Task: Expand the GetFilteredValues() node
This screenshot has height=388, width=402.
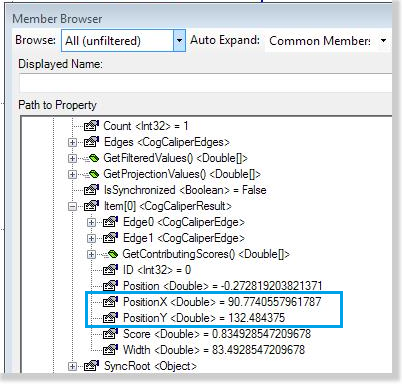Action: pos(72,158)
